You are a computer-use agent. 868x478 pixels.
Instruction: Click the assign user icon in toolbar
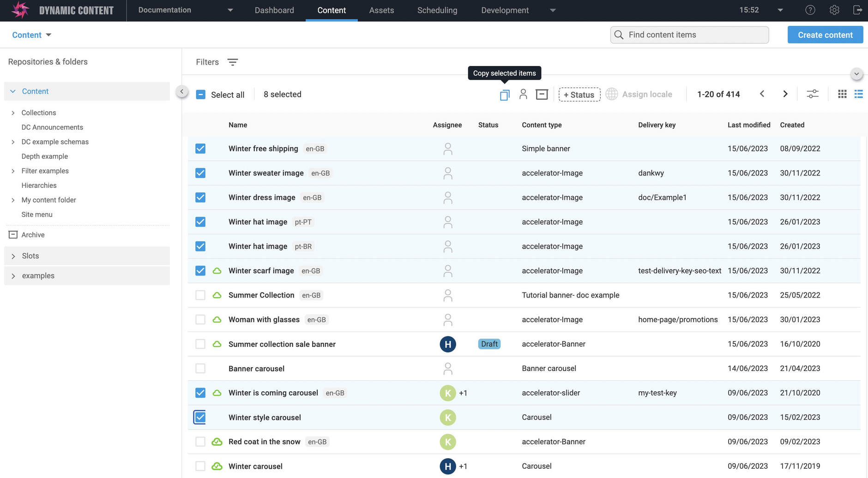pos(523,94)
